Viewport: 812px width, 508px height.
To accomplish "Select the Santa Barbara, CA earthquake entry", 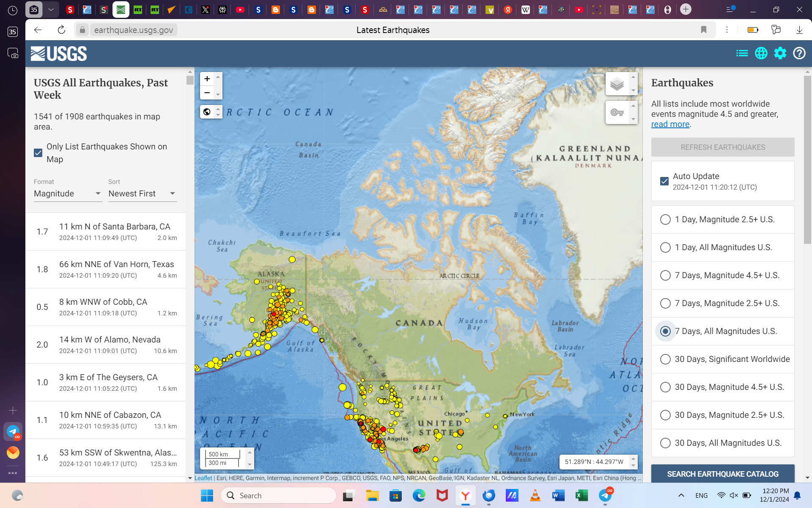I will 106,232.
